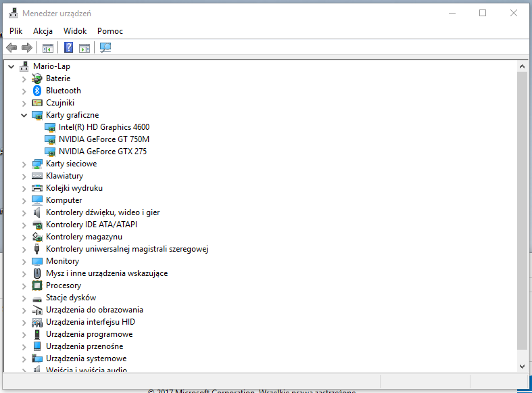Click the vertical scrollbar thumb
Image resolution: width=532 pixels, height=393 pixels.
[522, 211]
